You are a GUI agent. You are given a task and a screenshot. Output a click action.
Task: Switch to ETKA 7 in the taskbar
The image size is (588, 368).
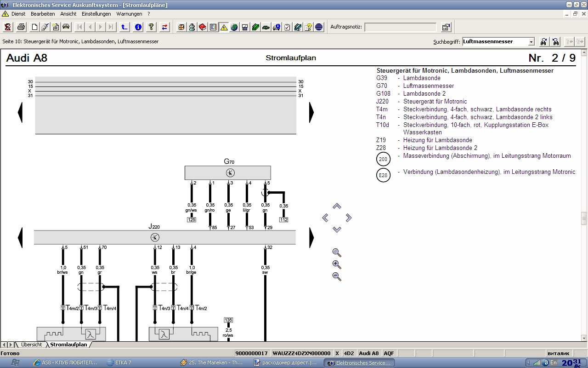[123, 362]
